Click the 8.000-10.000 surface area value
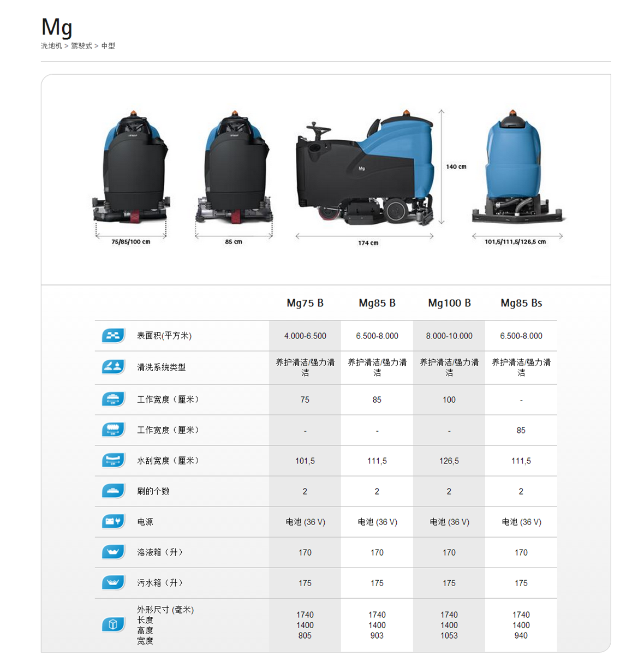This screenshot has width=644, height=661. (x=449, y=336)
